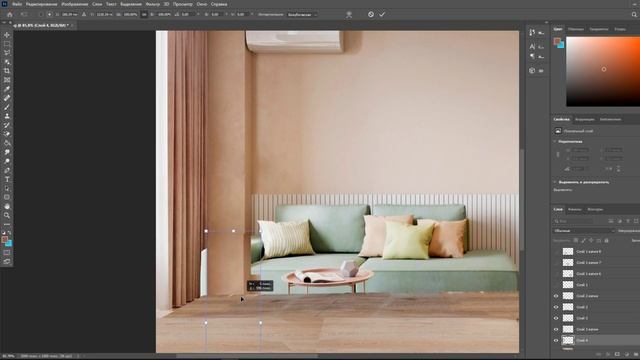The width and height of the screenshot is (640, 360).
Task: Show the layer Слой 1 копия 7
Action: pos(556,263)
